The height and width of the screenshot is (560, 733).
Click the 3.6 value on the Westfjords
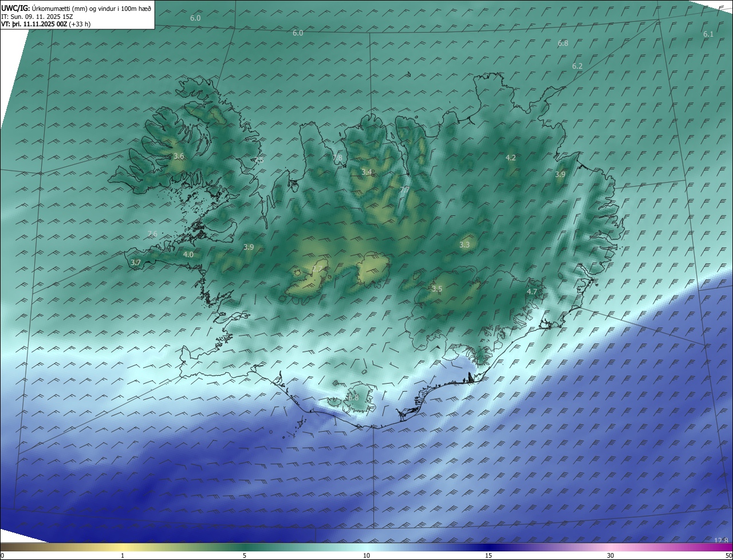pos(179,156)
